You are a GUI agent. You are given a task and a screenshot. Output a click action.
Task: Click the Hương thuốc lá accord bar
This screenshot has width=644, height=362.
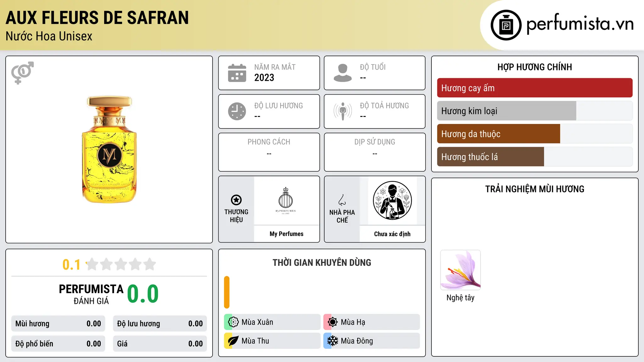535,157
